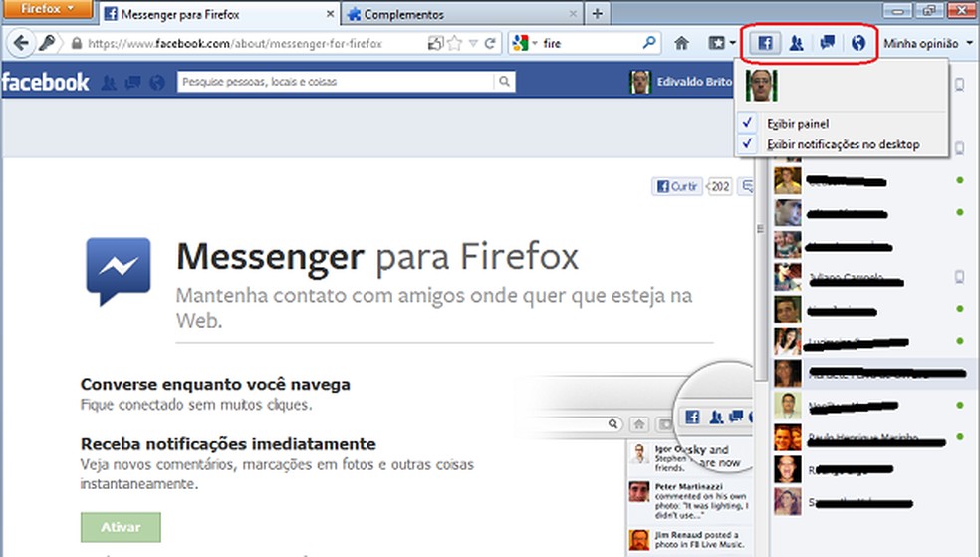Open notifications globe icon in Firefox toolbar
Screen dimensions: 980x557
858,43
